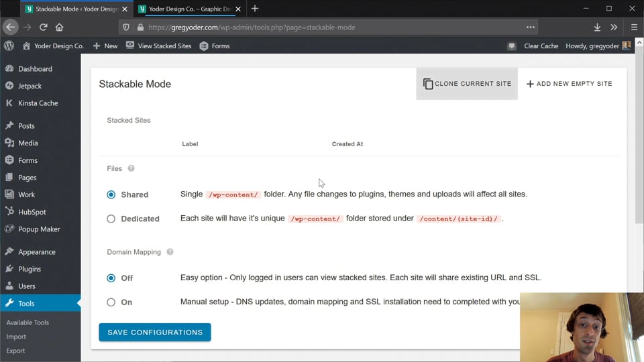Viewport: 644px width, 362px height.
Task: Go to the browser home icon
Action: 60,27
